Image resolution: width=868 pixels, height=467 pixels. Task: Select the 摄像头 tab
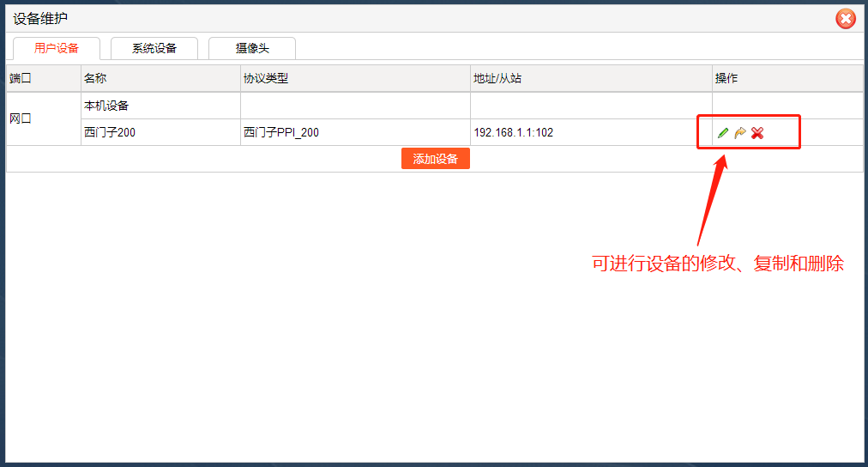(x=252, y=49)
